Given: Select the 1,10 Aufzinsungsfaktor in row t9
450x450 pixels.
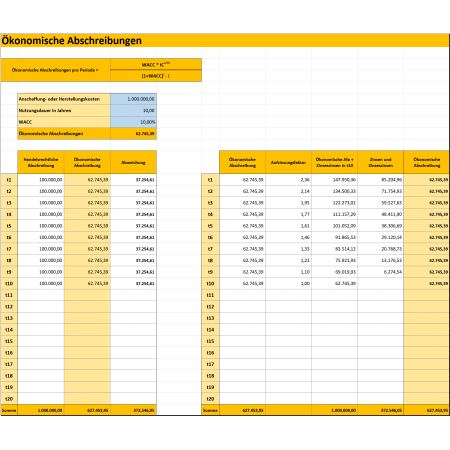Looking at the screenshot, I should [289, 272].
